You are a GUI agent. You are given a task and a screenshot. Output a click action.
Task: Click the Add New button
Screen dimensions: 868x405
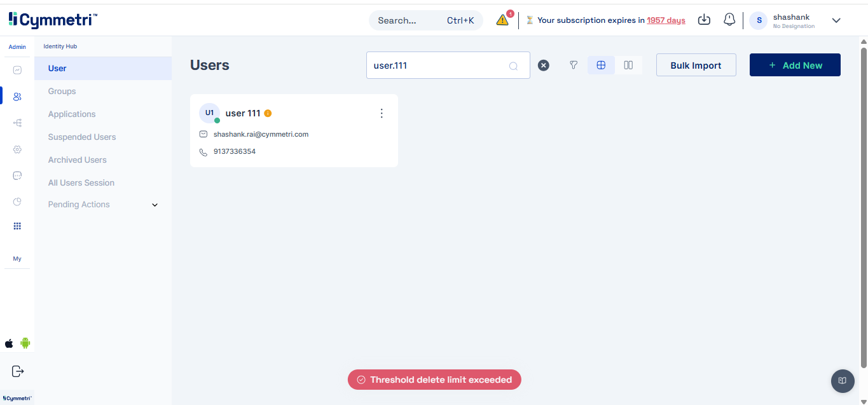[x=795, y=65]
